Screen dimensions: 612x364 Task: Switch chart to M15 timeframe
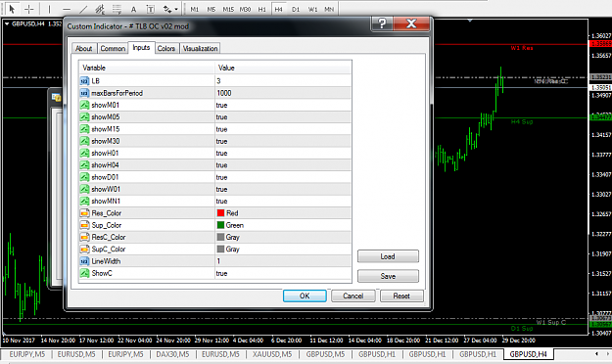click(228, 9)
